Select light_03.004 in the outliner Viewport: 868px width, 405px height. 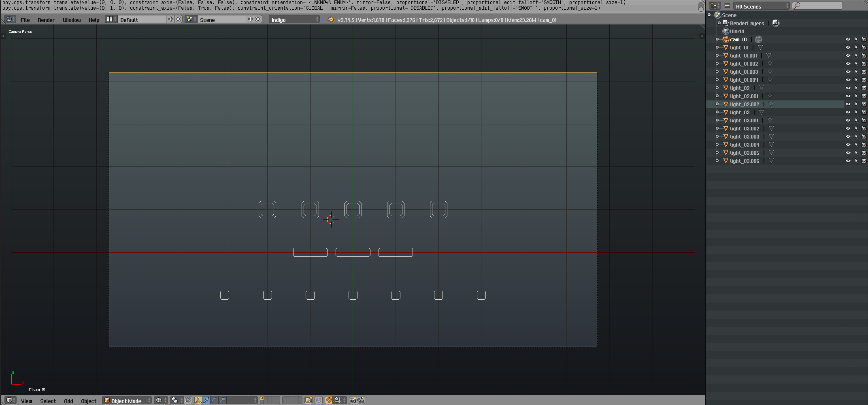tap(745, 145)
